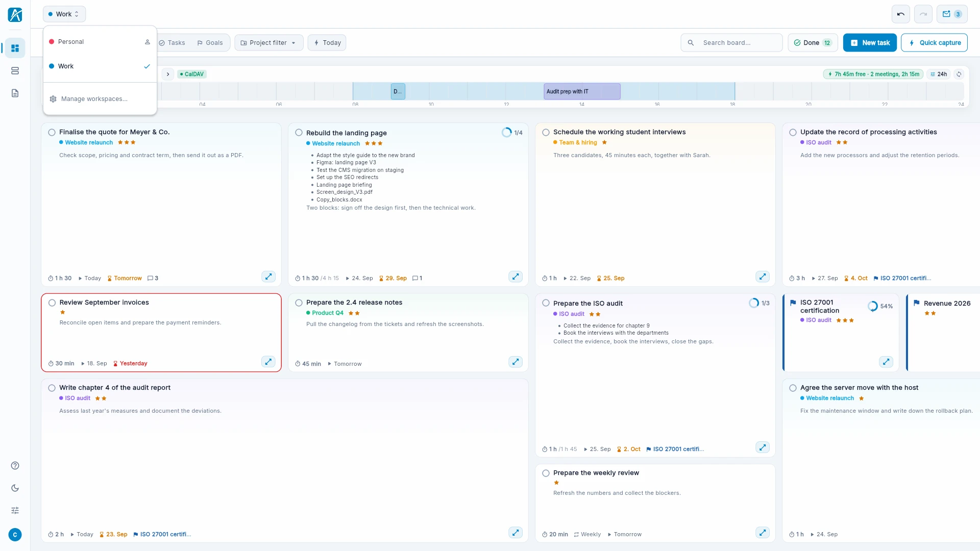Viewport: 980px width, 551px height.
Task: Open the inbox icon with badge 3
Action: click(951, 14)
